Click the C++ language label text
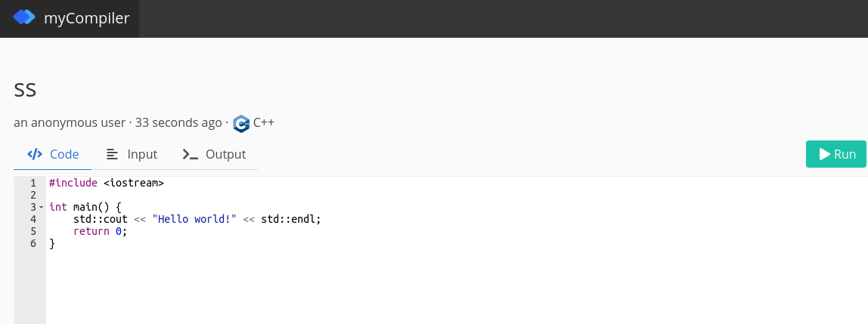 tap(264, 122)
